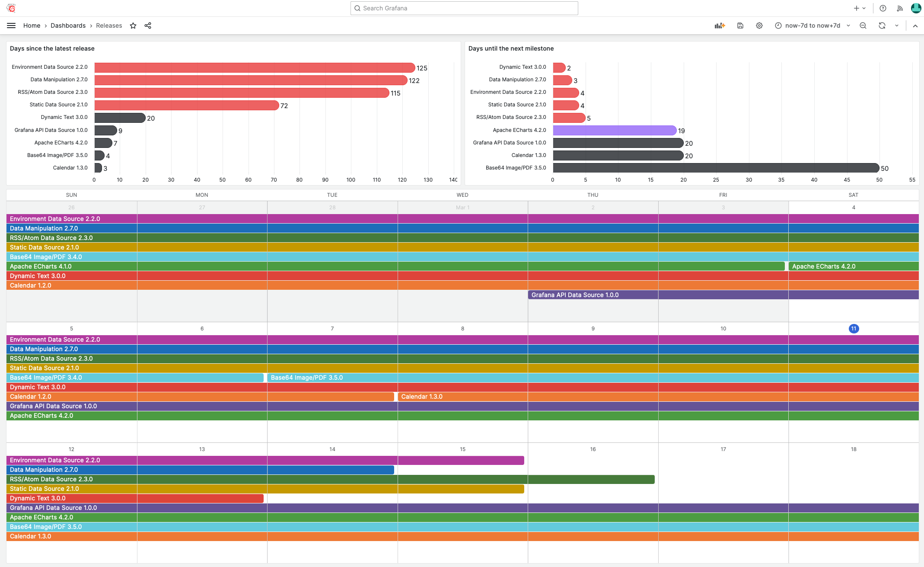The height and width of the screenshot is (567, 924).
Task: Open Base64 Image/PDF 3.4.0 event in week of 5
Action: [x=135, y=378]
